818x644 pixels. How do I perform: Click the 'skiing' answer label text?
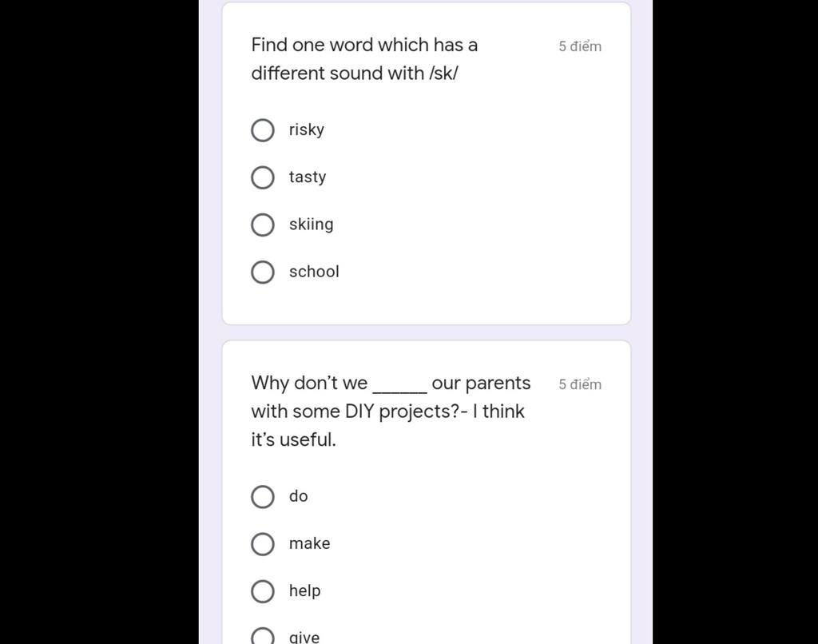312,224
